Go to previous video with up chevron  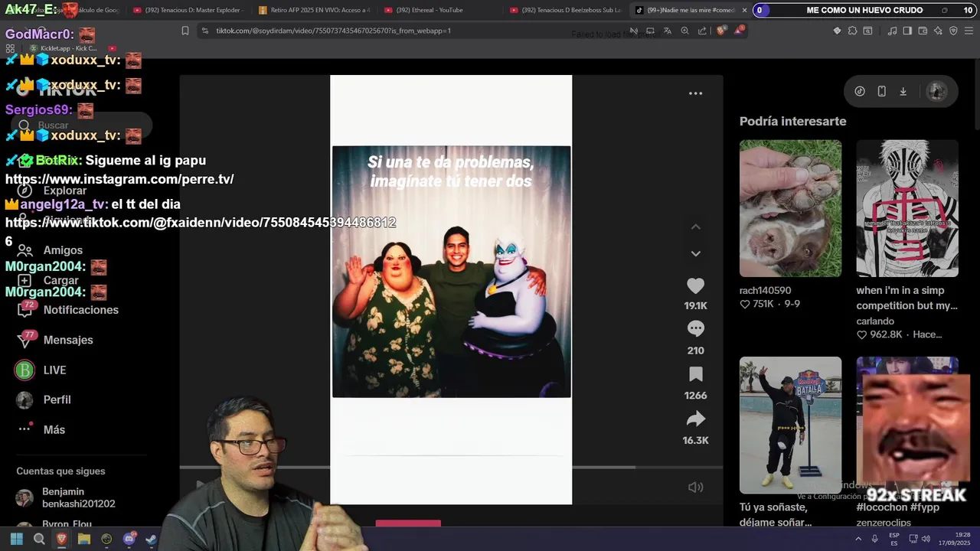695,227
